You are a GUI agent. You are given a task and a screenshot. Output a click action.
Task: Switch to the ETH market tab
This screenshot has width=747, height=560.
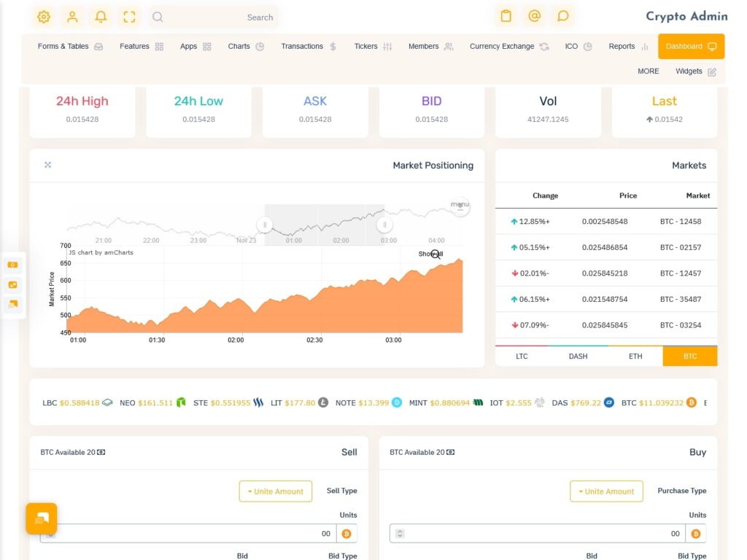[x=635, y=356]
